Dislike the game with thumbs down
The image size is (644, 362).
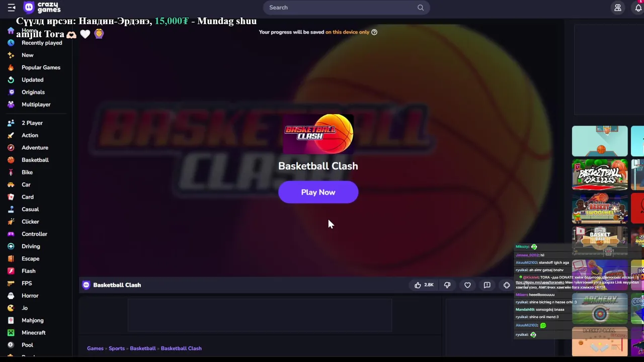[447, 285]
